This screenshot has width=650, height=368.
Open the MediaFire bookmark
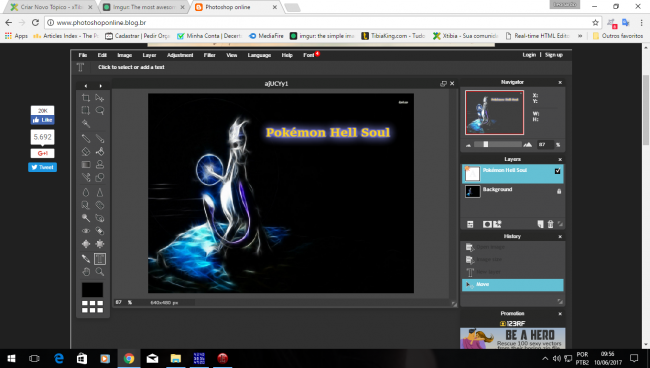(266, 36)
